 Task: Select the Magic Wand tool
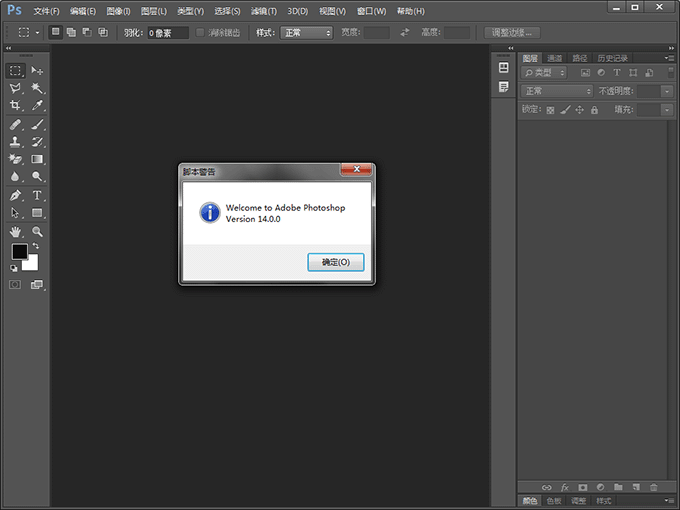pos(37,88)
